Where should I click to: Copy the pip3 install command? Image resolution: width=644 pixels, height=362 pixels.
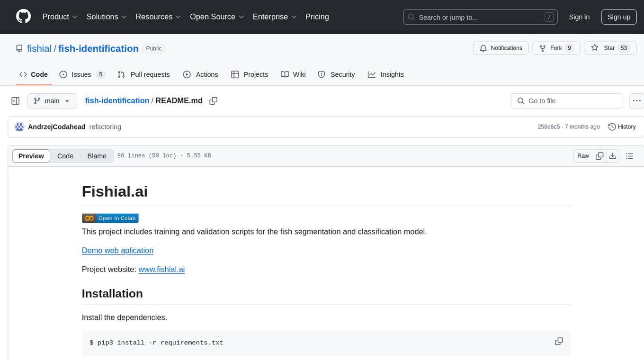click(x=559, y=342)
